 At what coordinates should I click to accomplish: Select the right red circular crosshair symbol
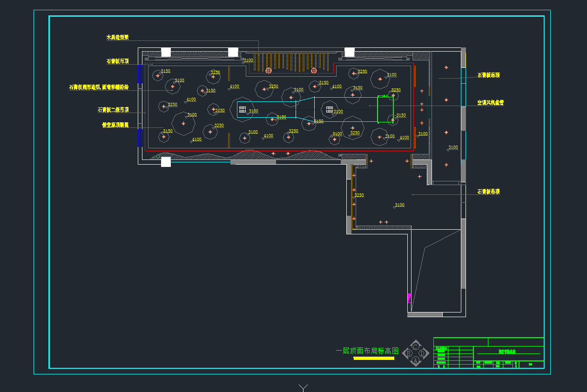point(314,71)
